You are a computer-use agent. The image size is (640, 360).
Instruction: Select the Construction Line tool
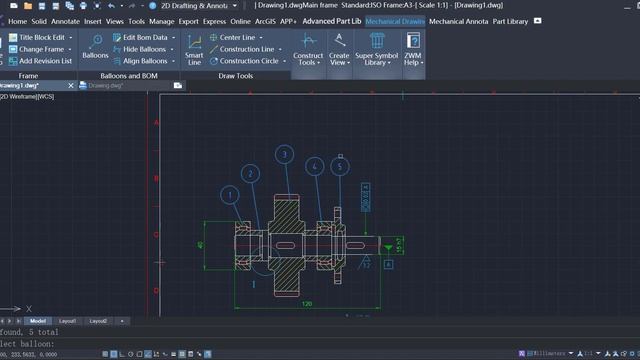coord(242,49)
